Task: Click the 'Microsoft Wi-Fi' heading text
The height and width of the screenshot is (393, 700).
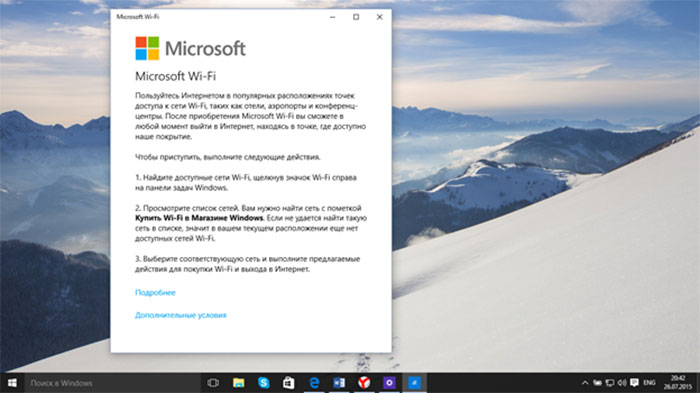Action: click(x=175, y=76)
